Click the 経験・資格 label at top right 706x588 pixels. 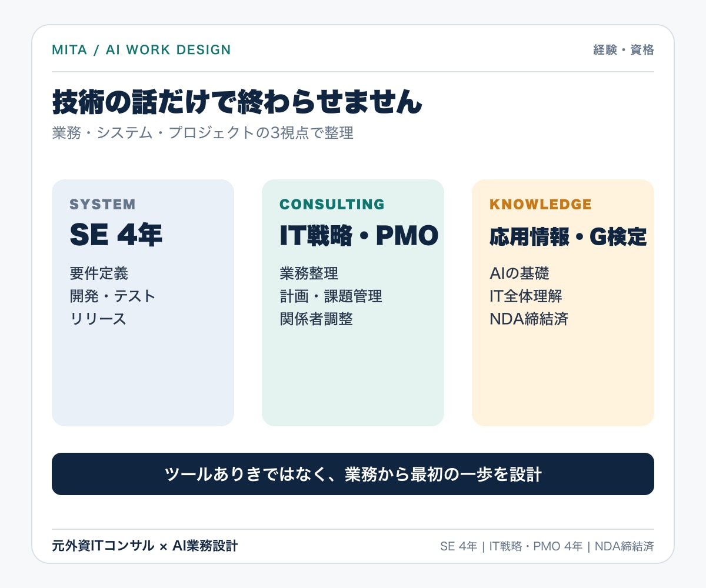coord(624,50)
